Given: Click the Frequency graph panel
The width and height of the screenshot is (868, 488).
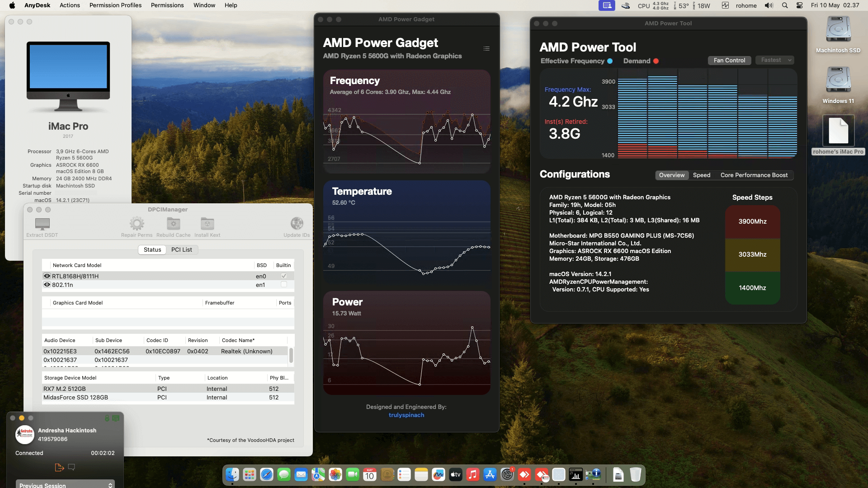Looking at the screenshot, I should pyautogui.click(x=406, y=122).
